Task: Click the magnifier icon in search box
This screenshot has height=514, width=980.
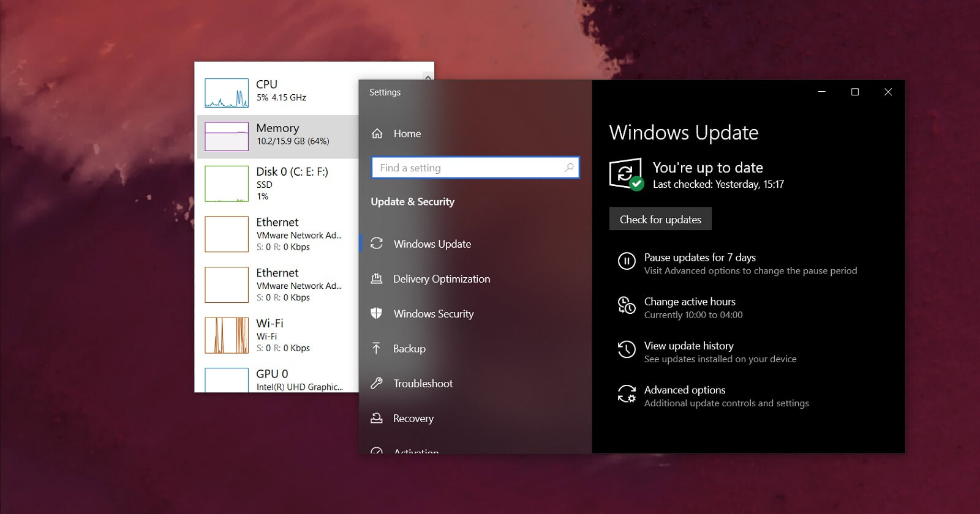Action: click(569, 168)
